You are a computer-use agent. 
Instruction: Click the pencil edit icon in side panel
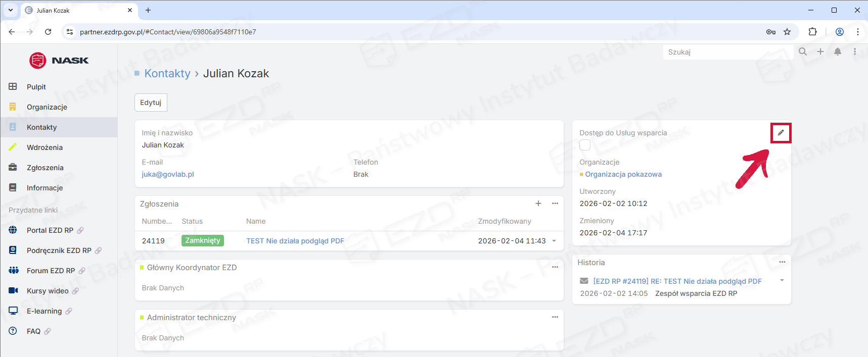click(781, 133)
